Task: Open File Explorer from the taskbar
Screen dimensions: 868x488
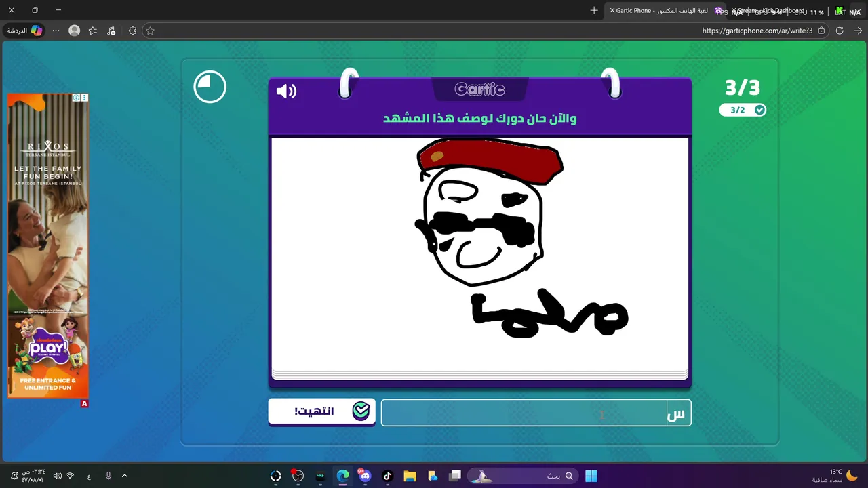Action: click(x=410, y=476)
